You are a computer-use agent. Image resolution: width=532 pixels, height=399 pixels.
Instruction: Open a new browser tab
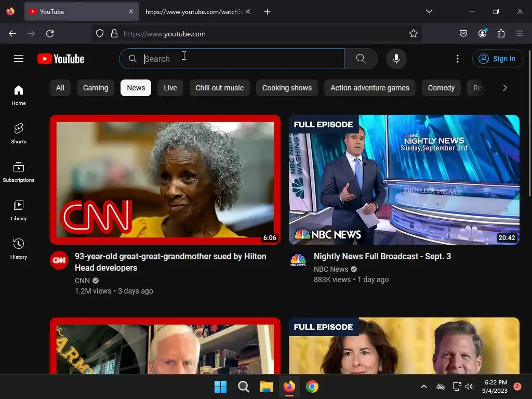(x=268, y=12)
